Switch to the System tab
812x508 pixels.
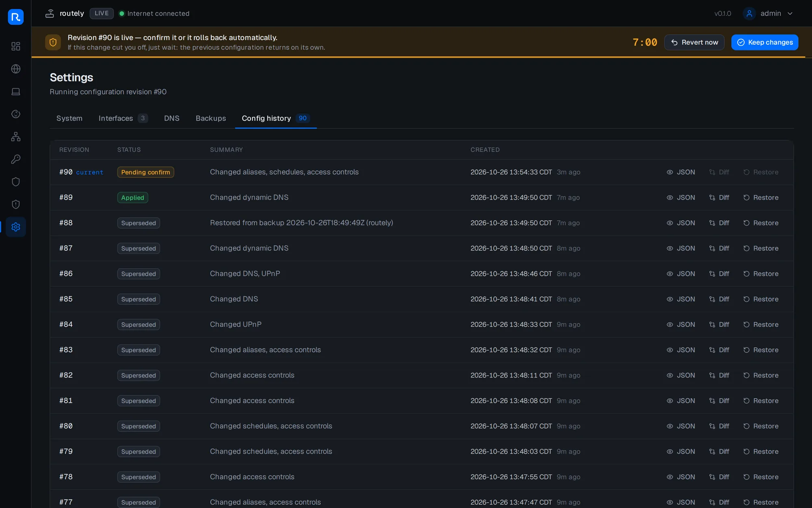click(69, 118)
